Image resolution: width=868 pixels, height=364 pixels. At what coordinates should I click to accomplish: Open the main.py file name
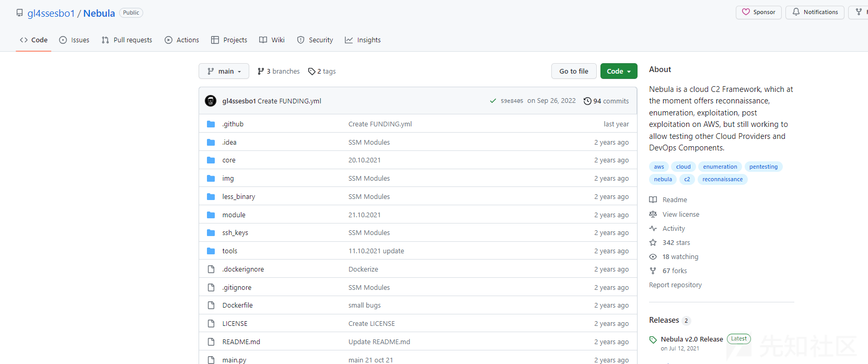pyautogui.click(x=234, y=360)
